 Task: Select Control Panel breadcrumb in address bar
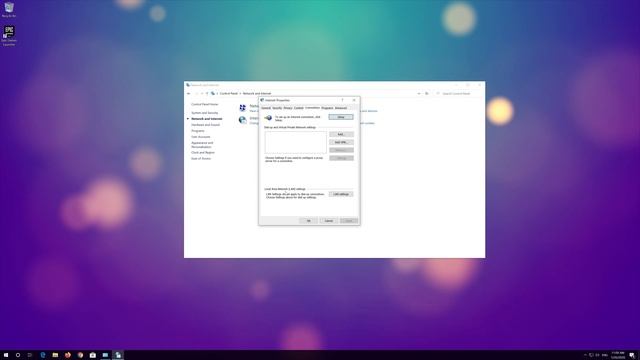229,93
